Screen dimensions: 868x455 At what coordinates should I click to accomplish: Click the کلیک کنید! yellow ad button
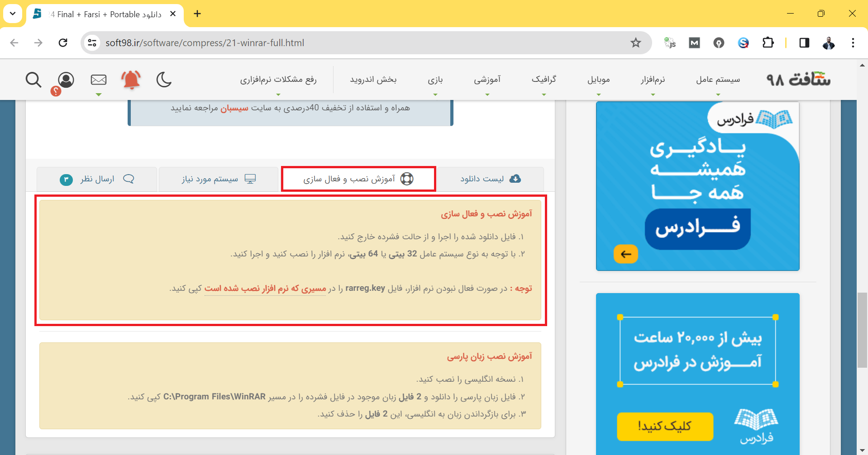click(665, 426)
